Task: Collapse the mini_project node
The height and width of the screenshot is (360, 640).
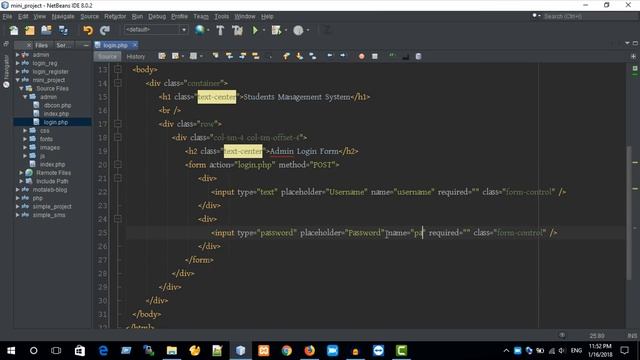Action: (18, 80)
